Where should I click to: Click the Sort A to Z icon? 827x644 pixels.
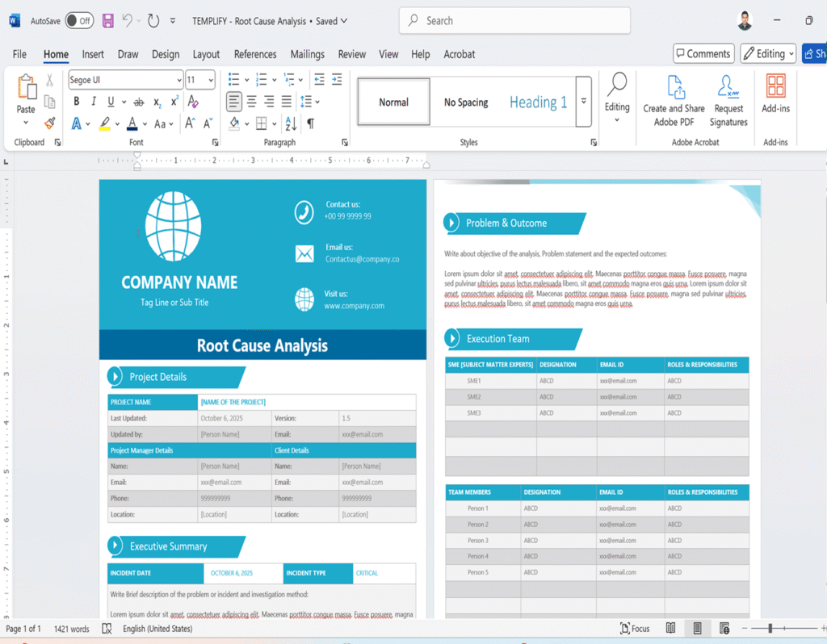tap(291, 123)
